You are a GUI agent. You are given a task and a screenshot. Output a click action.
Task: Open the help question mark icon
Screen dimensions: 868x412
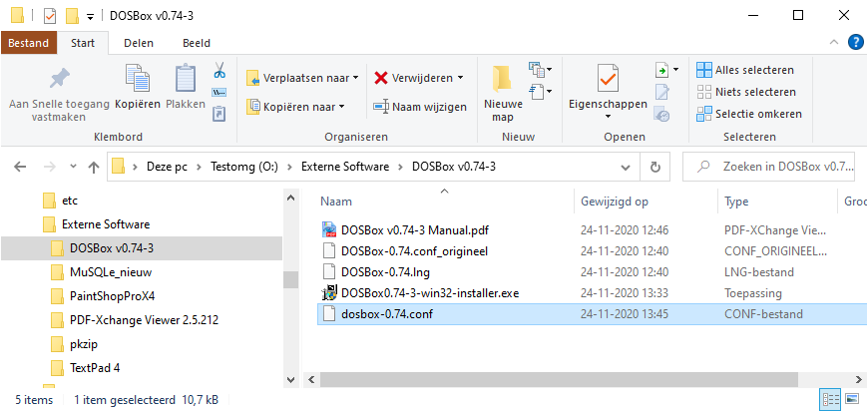pyautogui.click(x=856, y=43)
